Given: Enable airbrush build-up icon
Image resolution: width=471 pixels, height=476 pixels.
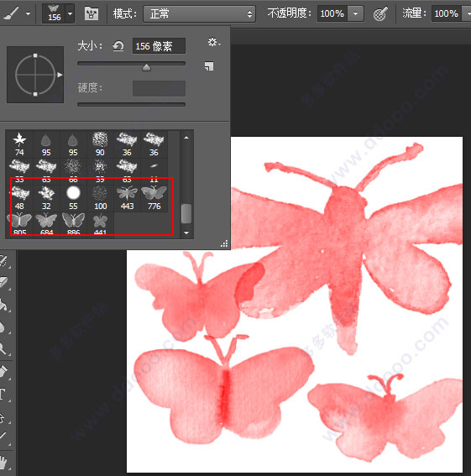Looking at the screenshot, I should (380, 13).
